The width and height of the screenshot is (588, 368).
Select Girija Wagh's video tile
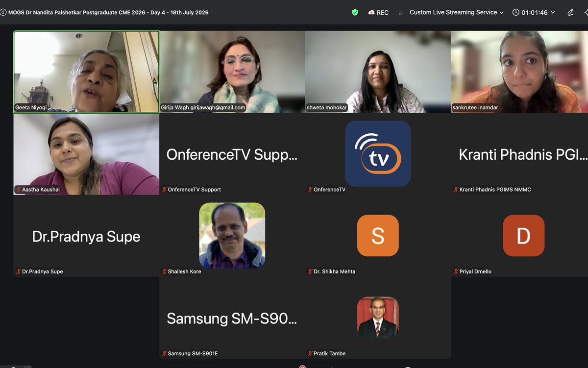point(232,72)
